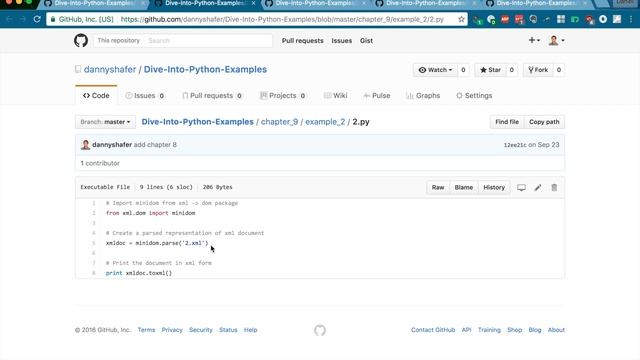Select code line number 8
Viewport: 640px width, 360px height.
point(93,273)
